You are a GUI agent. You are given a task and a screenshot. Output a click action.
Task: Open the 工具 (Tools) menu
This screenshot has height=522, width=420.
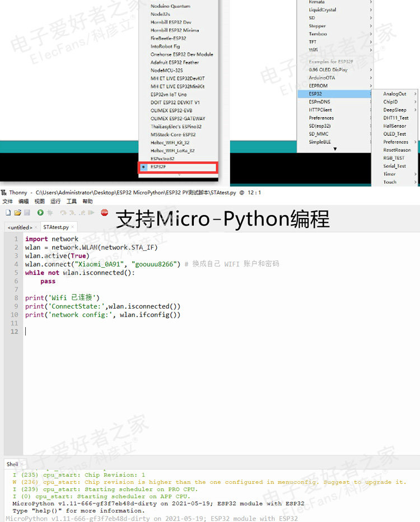[x=71, y=202]
